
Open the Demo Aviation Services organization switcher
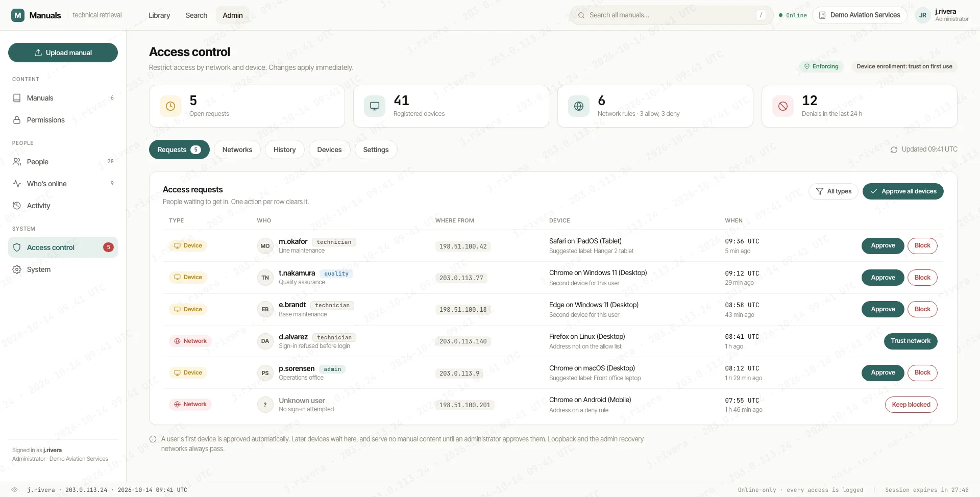tap(860, 15)
